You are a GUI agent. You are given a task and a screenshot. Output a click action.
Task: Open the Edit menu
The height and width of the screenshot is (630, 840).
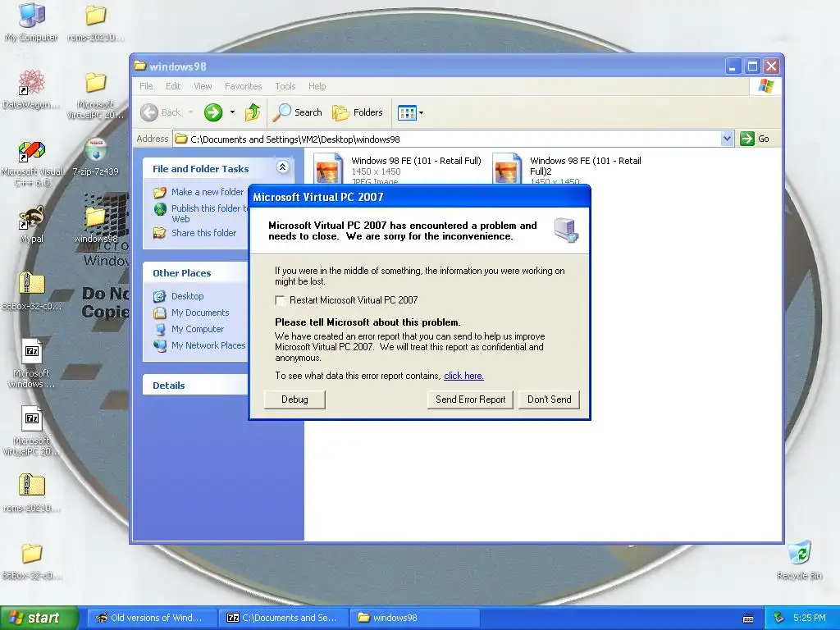point(173,86)
